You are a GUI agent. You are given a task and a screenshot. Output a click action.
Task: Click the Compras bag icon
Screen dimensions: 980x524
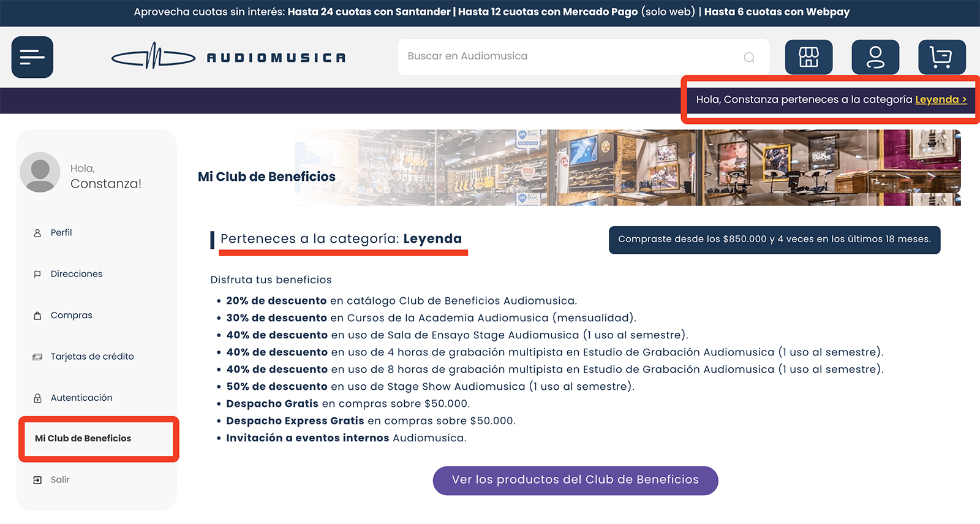point(37,316)
